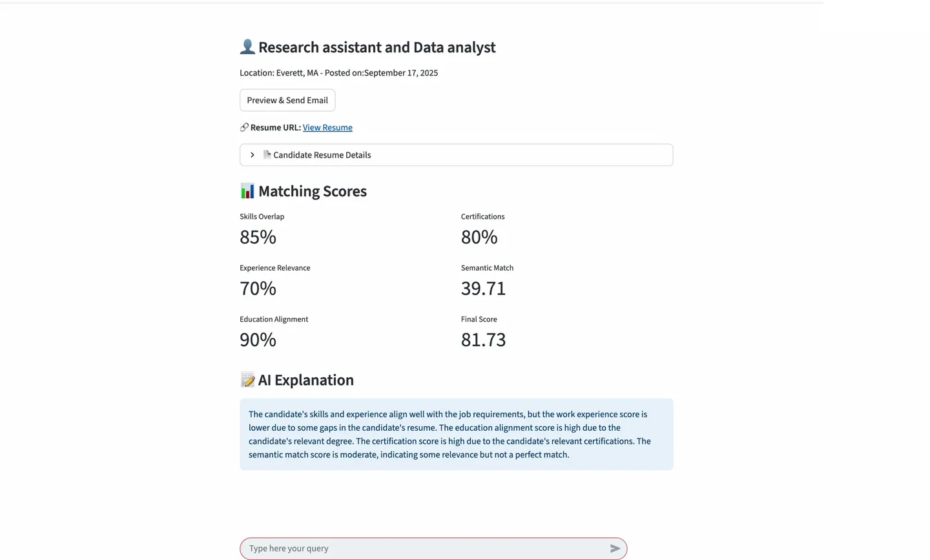Select the Education Alignment 90% value
The width and height of the screenshot is (930, 560).
[258, 339]
